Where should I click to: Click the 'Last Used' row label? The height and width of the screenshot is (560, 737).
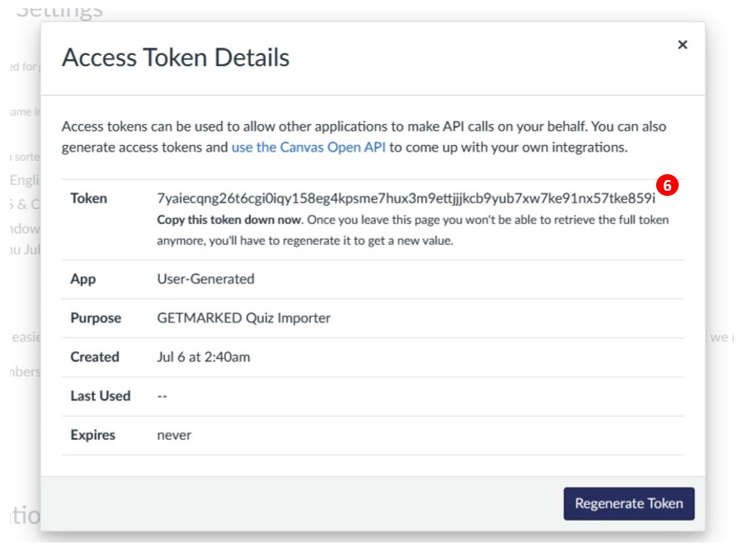point(100,396)
